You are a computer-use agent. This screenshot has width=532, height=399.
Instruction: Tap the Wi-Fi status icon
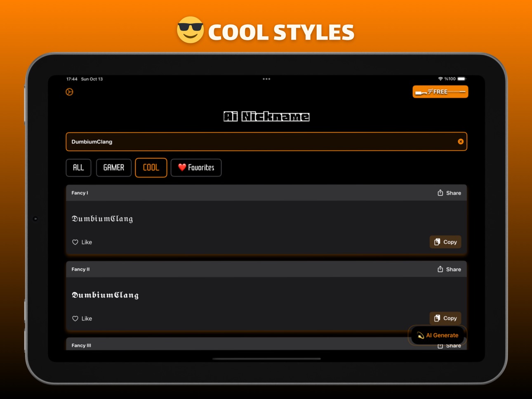point(440,79)
